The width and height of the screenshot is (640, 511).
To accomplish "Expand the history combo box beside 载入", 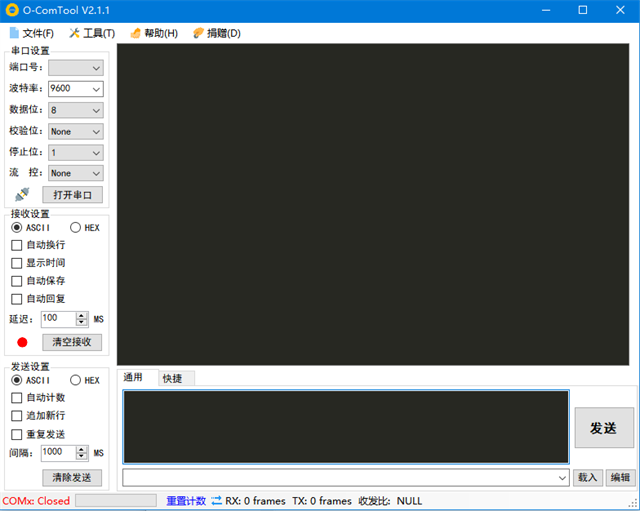I will coord(562,478).
